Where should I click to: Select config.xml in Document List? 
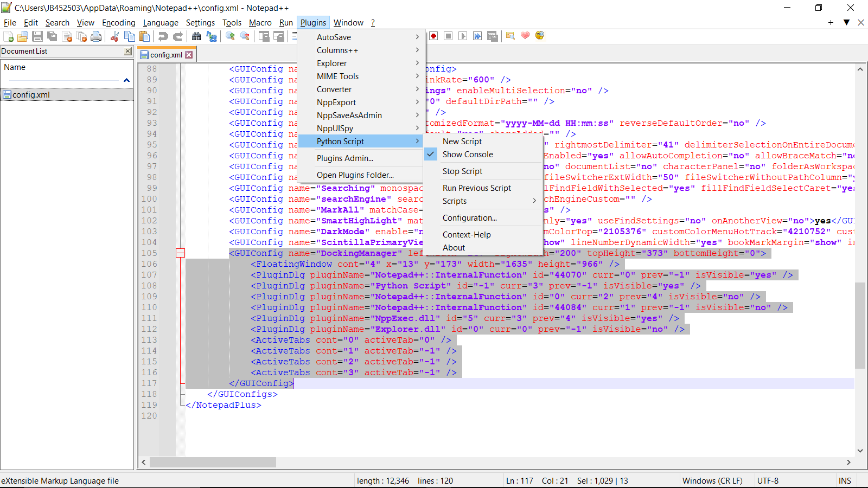coord(67,95)
